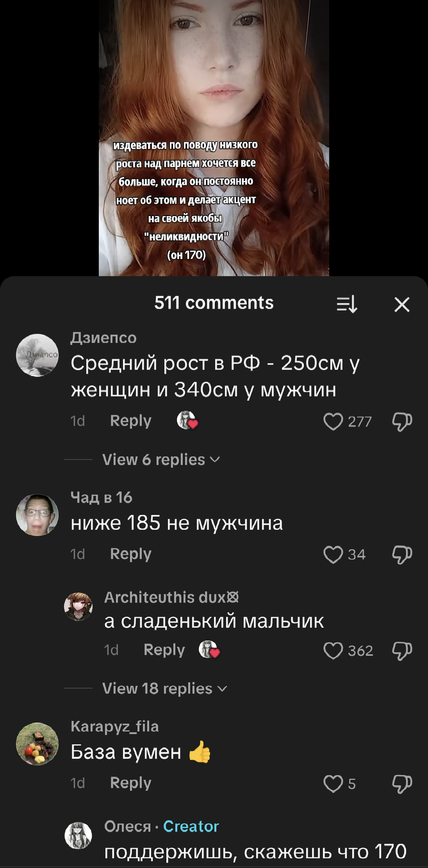Open Дзиепсо's profile avatar
This screenshot has width=428, height=868.
coord(37,355)
